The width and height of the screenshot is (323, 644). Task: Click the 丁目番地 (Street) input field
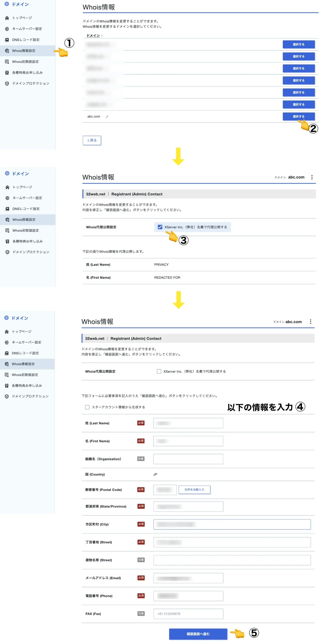(232, 542)
